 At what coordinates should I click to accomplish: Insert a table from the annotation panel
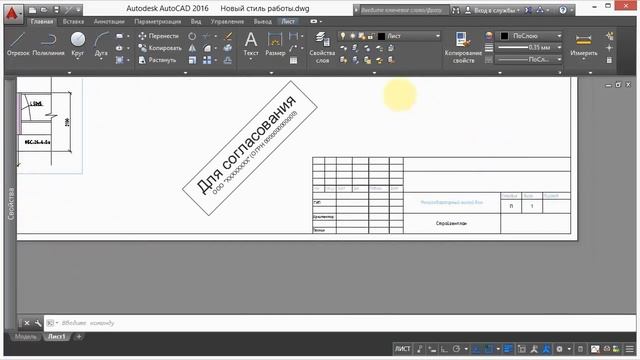pyautogui.click(x=293, y=60)
